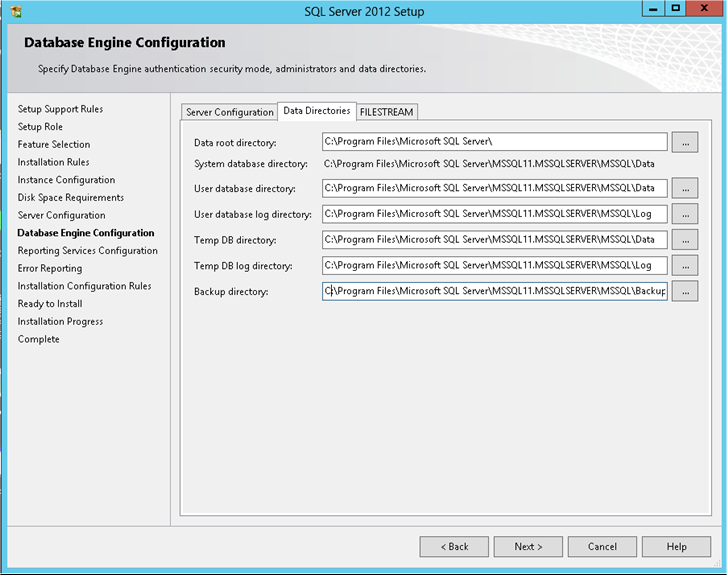The height and width of the screenshot is (577, 727).
Task: Select Database Engine Configuration step in sidebar
Action: tap(86, 233)
